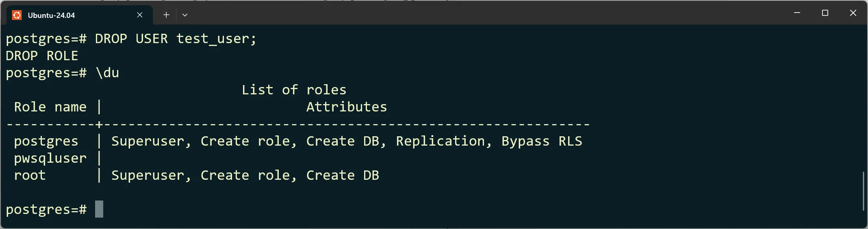This screenshot has height=229, width=868.
Task: Click the terminal vertical scrollbar thumb
Action: click(x=863, y=191)
